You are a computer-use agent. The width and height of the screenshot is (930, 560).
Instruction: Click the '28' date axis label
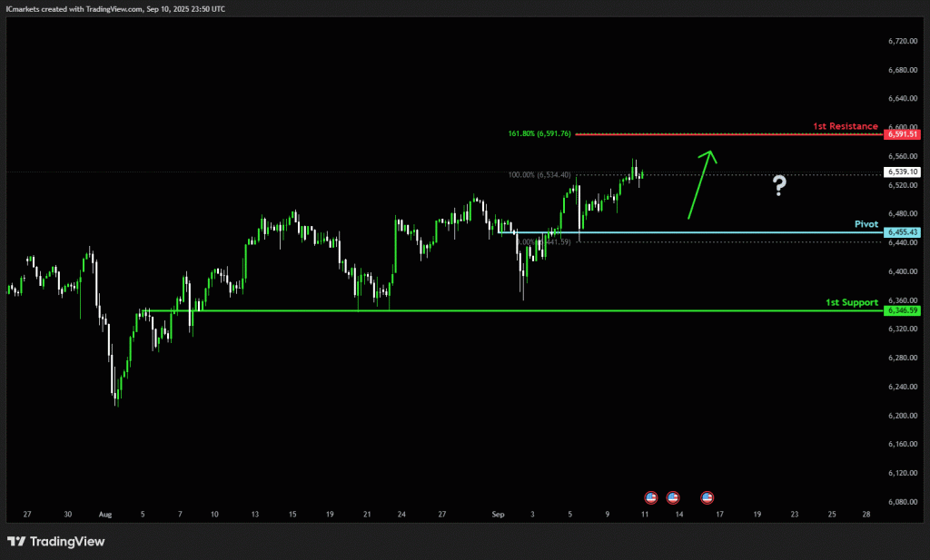pos(866,515)
